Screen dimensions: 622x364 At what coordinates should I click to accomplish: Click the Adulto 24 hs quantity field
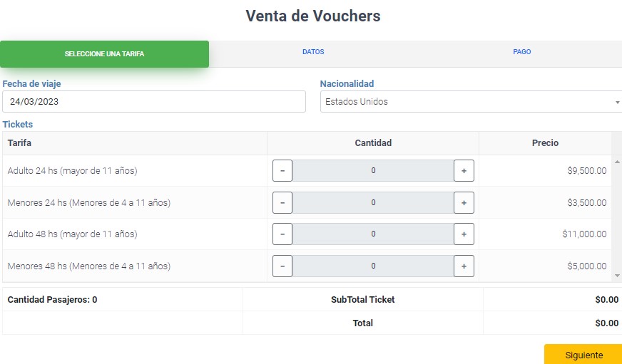coord(373,171)
